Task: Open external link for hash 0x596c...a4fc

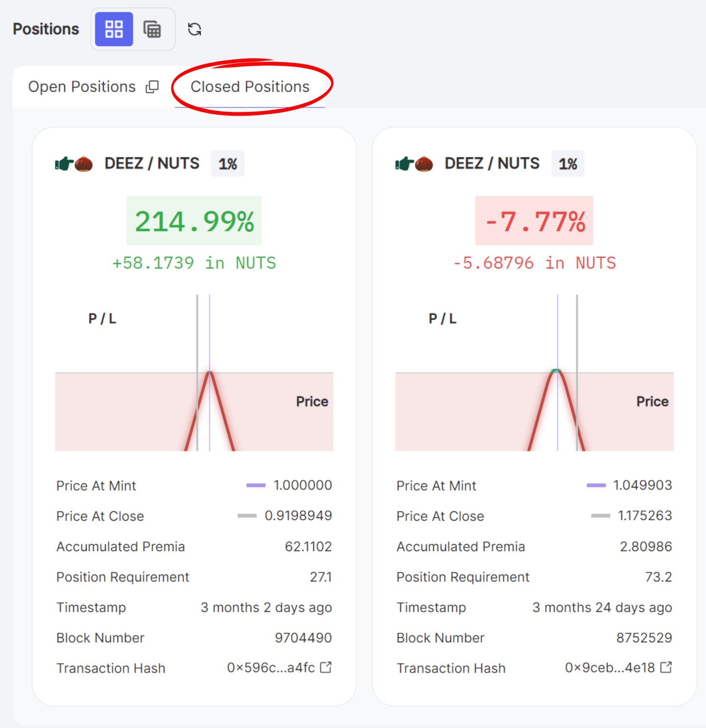Action: coord(326,667)
